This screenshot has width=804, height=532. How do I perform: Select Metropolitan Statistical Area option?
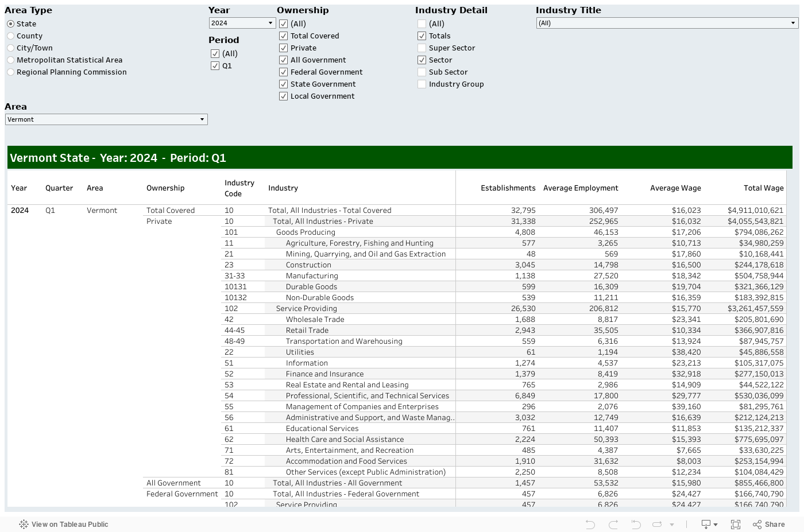coord(11,60)
